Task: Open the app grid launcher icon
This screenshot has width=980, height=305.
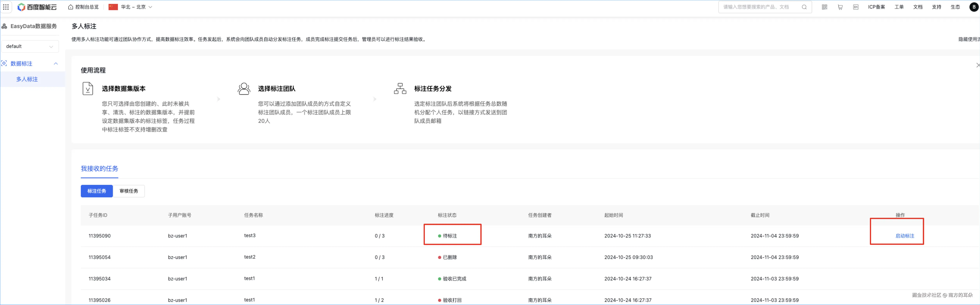Action: pos(6,7)
